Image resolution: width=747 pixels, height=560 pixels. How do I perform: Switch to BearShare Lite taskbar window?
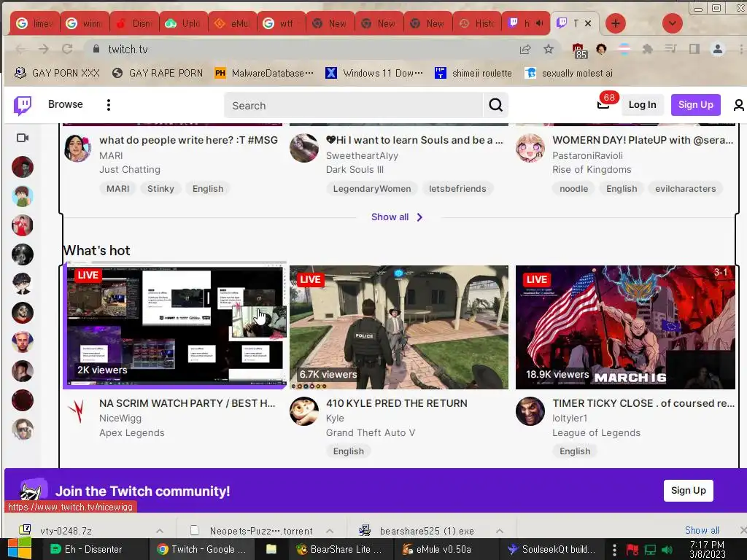[339, 549]
